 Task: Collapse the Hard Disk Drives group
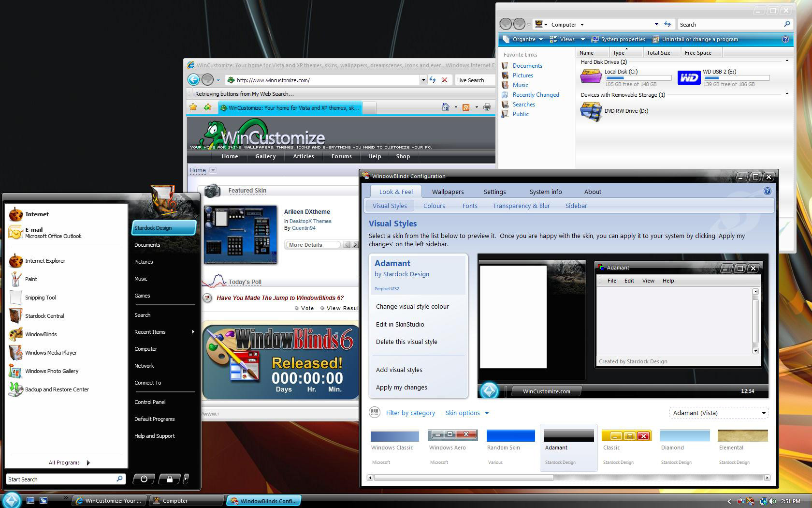point(787,61)
